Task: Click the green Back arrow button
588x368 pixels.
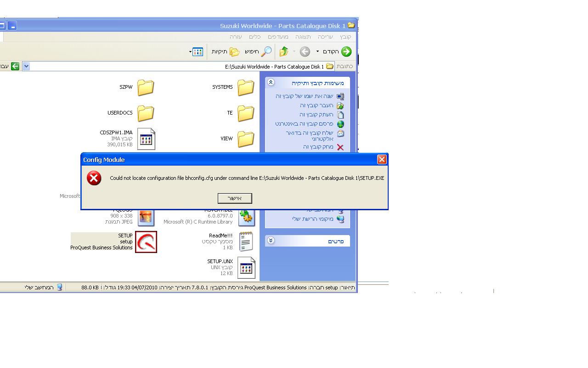Action: pyautogui.click(x=346, y=52)
